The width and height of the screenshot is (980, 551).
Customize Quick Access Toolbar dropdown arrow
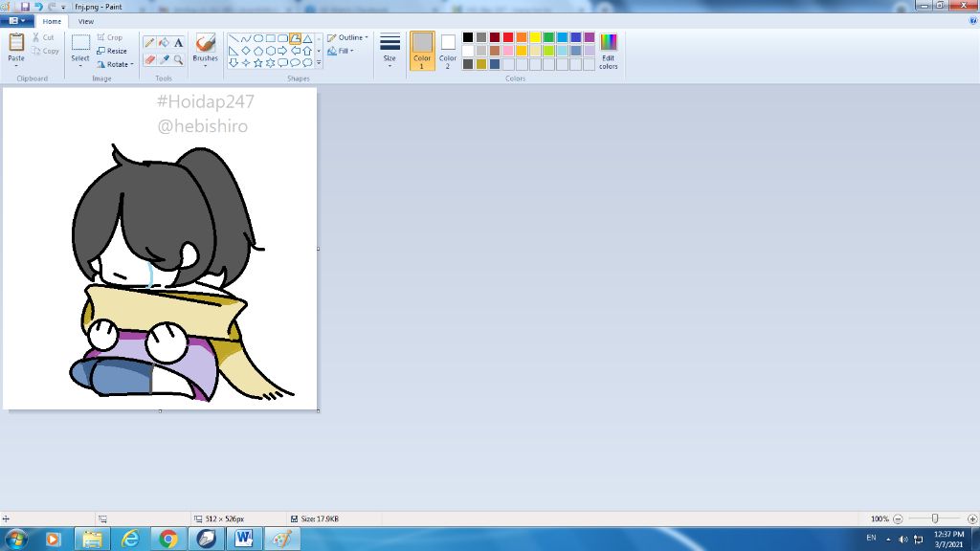click(63, 7)
